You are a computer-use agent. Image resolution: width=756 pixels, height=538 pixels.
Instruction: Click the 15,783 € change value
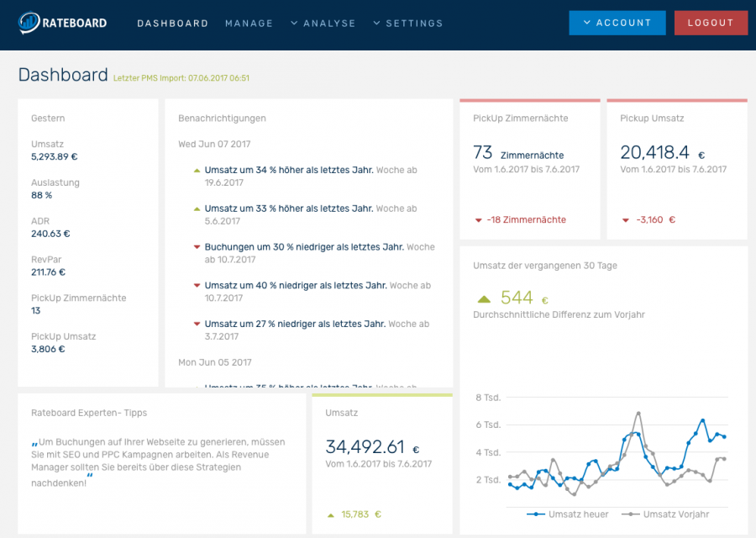point(361,514)
